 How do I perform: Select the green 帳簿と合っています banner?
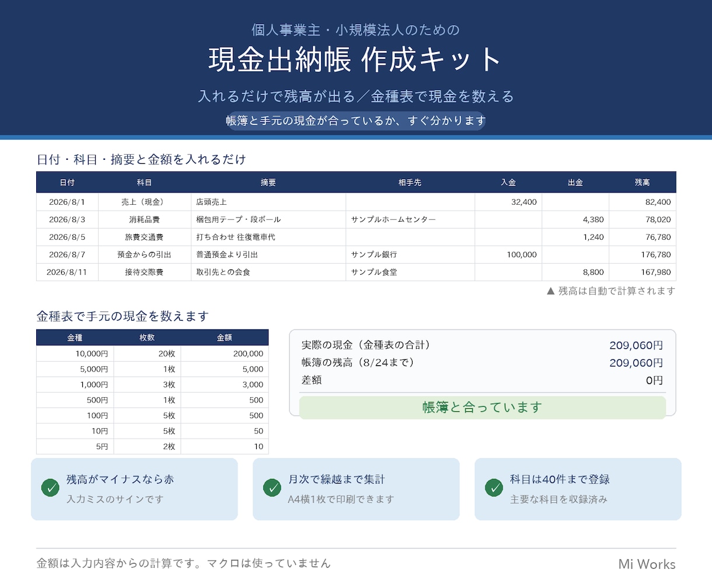(x=483, y=407)
